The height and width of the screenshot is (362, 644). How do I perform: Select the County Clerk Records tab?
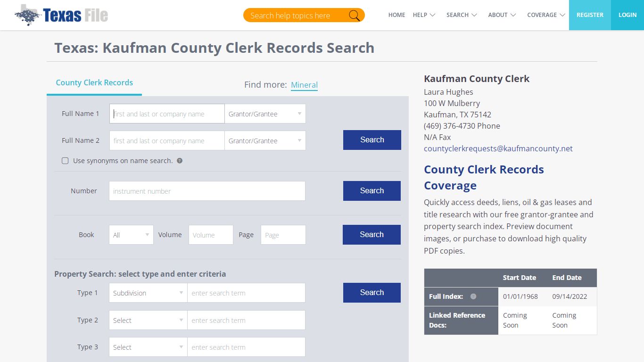pos(94,82)
